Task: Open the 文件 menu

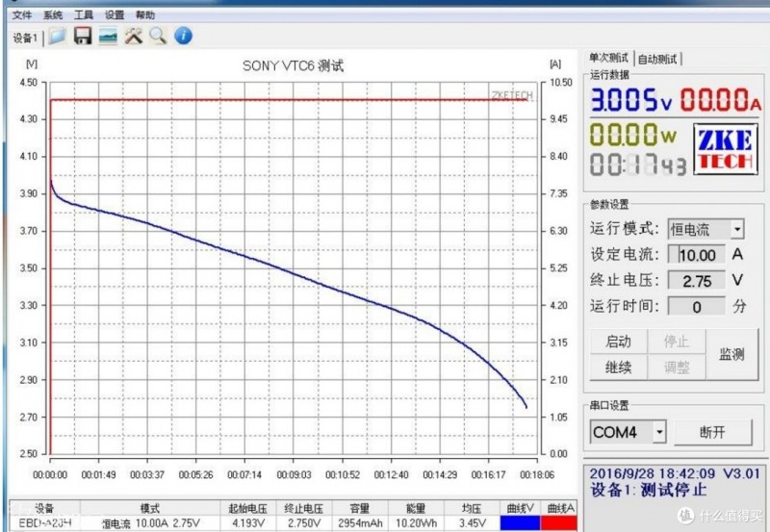Action: [x=22, y=15]
